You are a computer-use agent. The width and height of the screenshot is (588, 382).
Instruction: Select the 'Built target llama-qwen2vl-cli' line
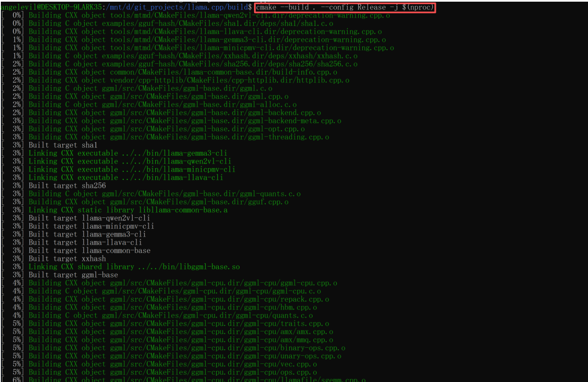(x=76, y=218)
